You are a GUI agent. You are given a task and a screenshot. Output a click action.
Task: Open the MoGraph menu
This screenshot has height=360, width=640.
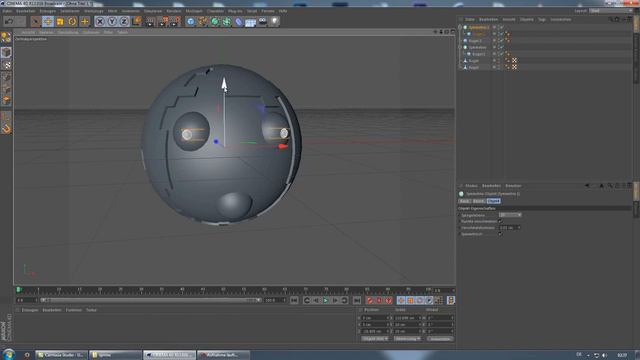tap(194, 11)
